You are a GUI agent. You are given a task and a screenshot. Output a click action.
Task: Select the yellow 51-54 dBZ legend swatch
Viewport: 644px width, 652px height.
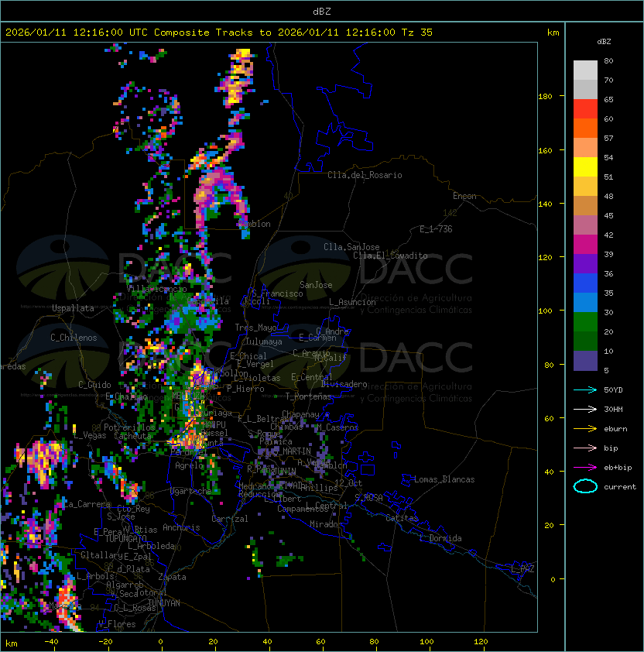coord(585,167)
